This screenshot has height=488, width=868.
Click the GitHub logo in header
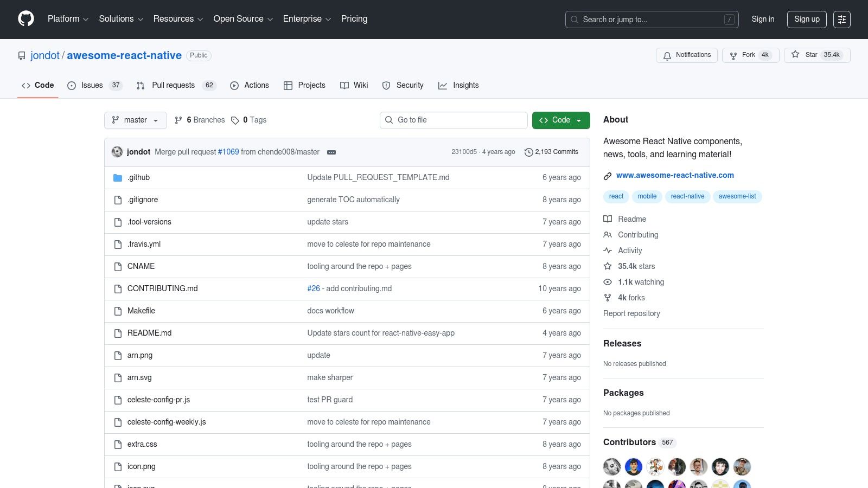(26, 19)
